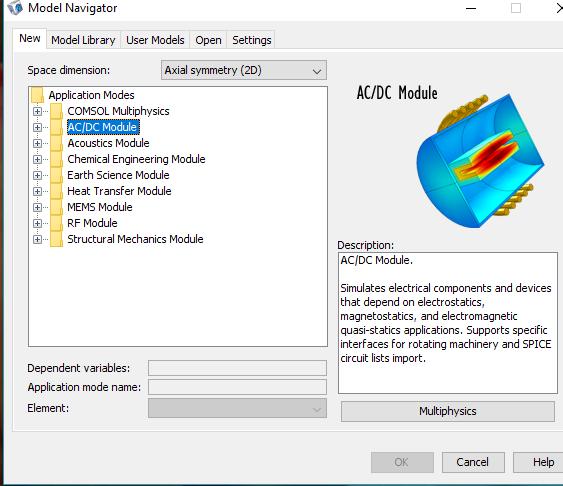The width and height of the screenshot is (563, 486).
Task: Click the AC/DC Module preview image
Action: [x=480, y=160]
